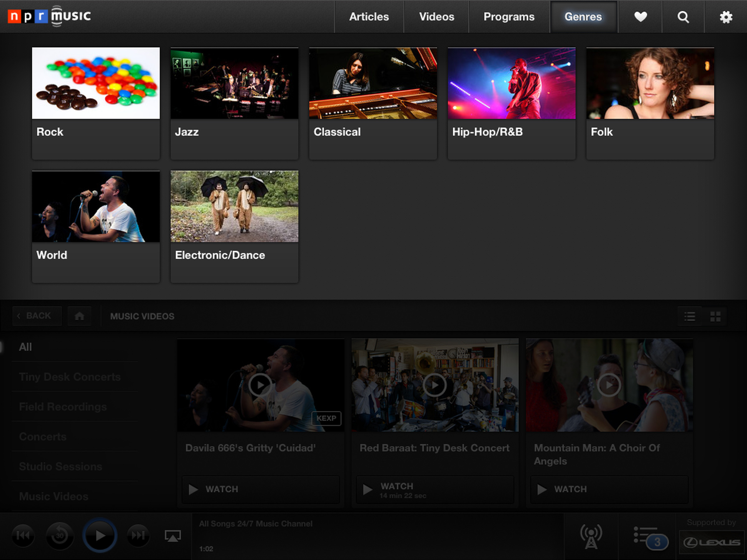Open the settings gear icon
Image resolution: width=747 pixels, height=560 pixels.
point(725,16)
